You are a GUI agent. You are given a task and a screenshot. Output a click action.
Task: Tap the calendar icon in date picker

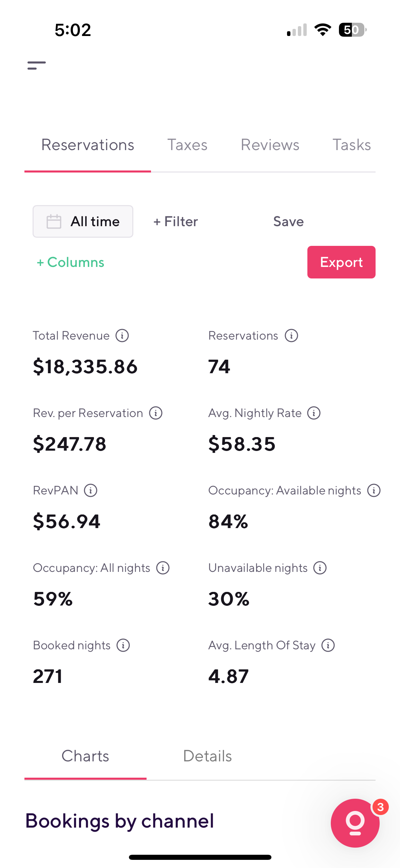[54, 221]
